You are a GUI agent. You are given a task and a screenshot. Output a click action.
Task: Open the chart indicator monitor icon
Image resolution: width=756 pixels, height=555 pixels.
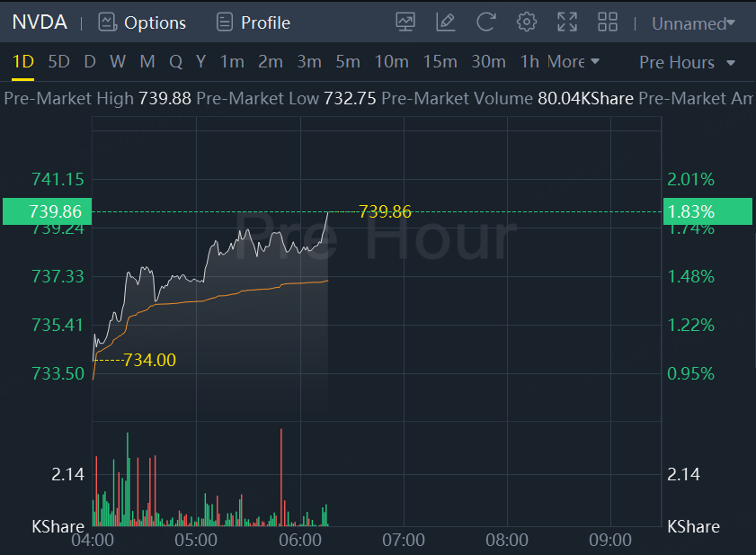click(x=405, y=22)
